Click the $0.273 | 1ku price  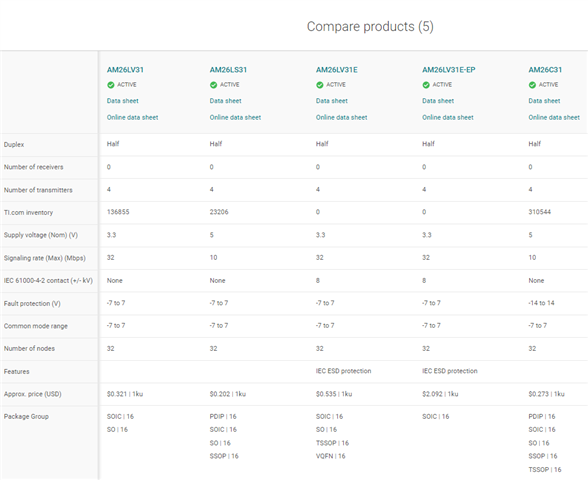click(x=546, y=394)
